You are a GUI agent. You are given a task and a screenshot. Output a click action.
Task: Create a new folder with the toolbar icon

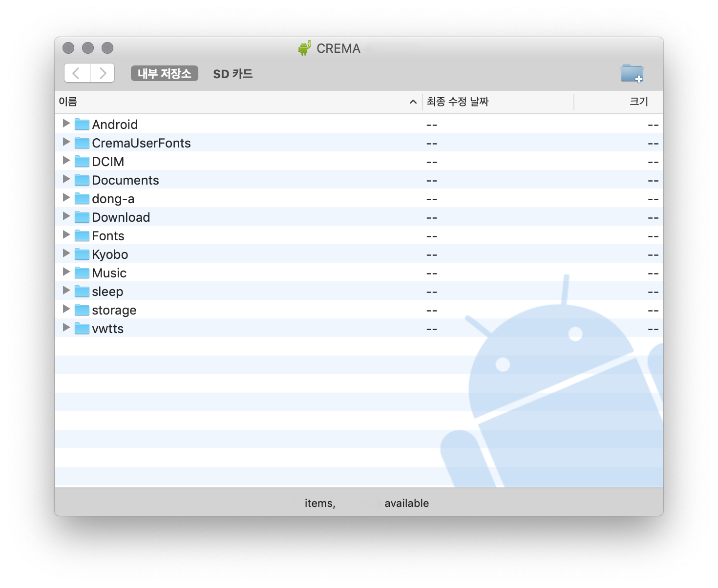632,73
